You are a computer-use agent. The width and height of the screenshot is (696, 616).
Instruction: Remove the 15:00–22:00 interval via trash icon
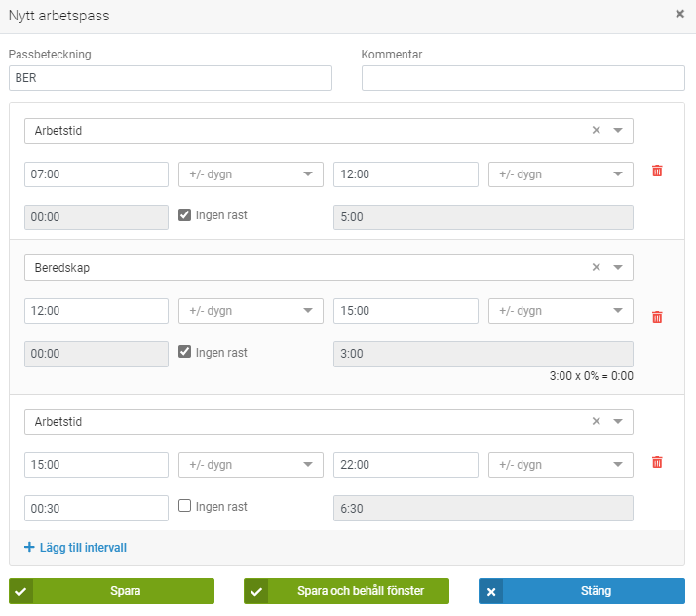coord(657,463)
